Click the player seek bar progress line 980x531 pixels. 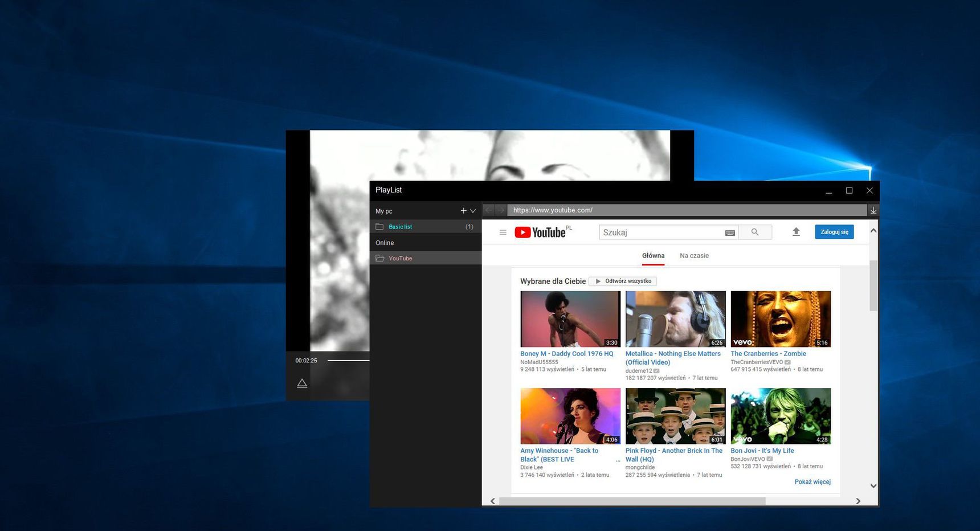348,360
